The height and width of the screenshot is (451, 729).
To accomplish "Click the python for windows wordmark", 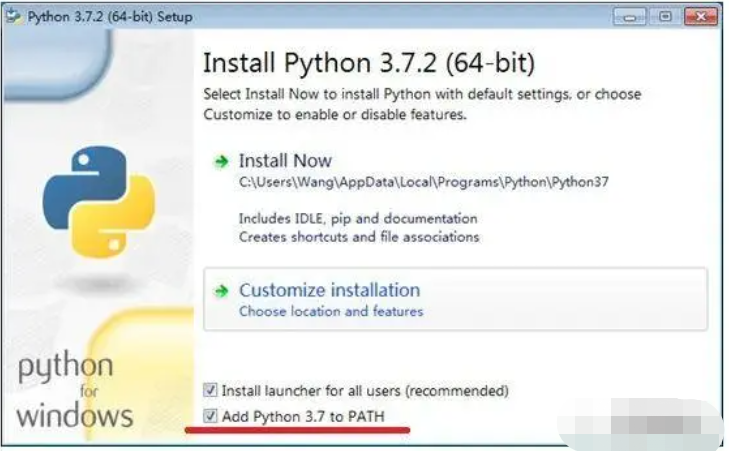I will pos(74,390).
